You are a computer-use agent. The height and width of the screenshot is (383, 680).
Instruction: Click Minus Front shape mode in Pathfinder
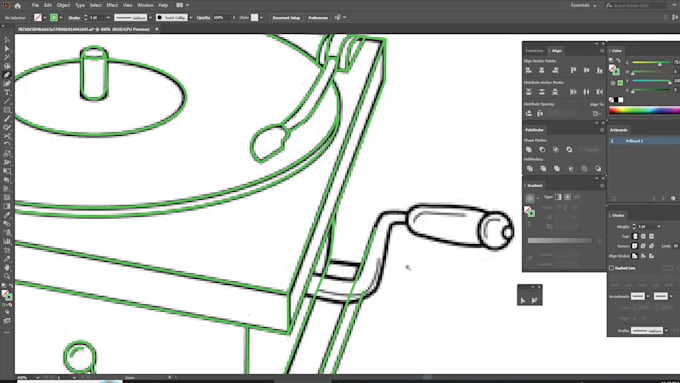coord(543,150)
